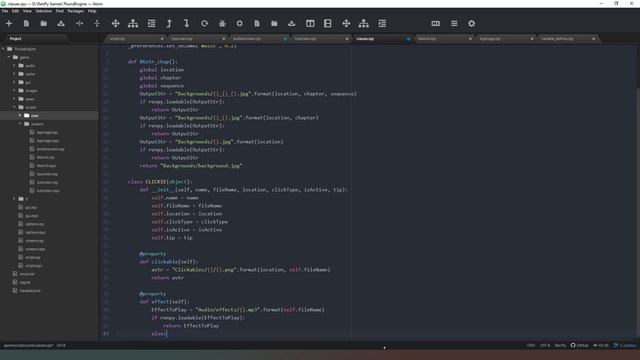Click the stacked-rows layout toolbar icon

coord(328,24)
